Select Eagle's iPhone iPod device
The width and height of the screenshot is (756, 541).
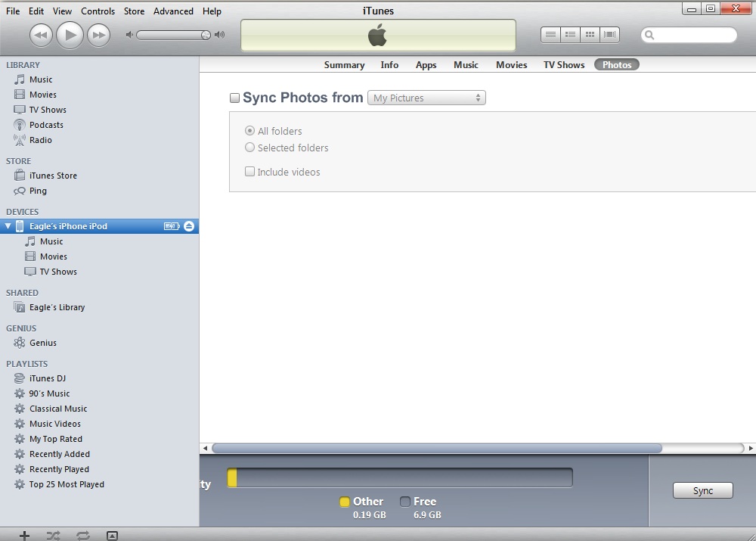point(99,226)
